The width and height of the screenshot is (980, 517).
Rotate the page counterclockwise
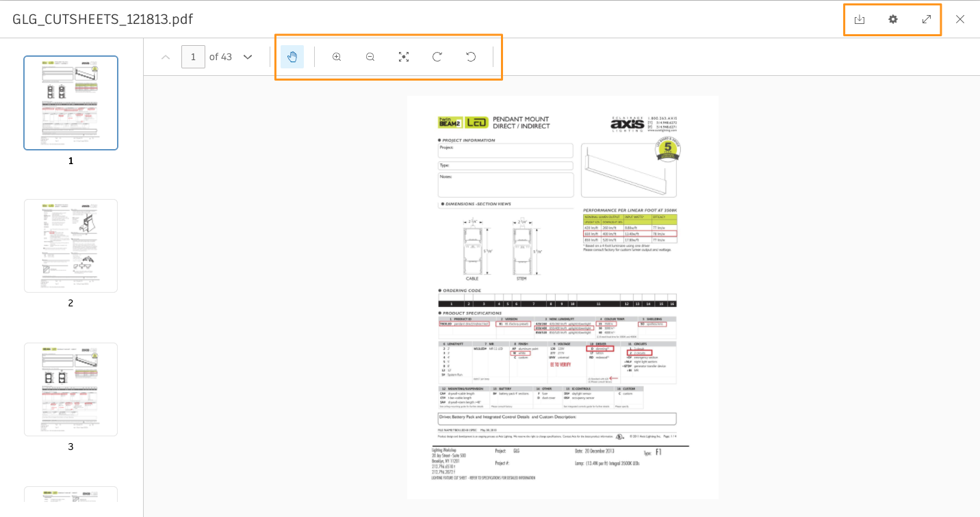pyautogui.click(x=471, y=57)
